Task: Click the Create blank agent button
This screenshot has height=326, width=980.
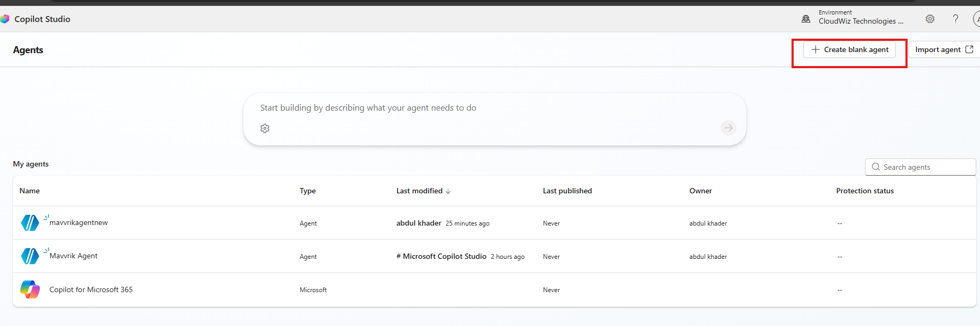Action: 849,49
